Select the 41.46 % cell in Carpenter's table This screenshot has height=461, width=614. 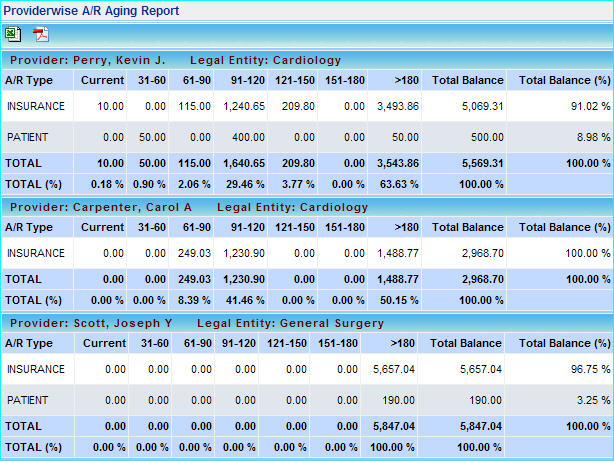click(239, 299)
